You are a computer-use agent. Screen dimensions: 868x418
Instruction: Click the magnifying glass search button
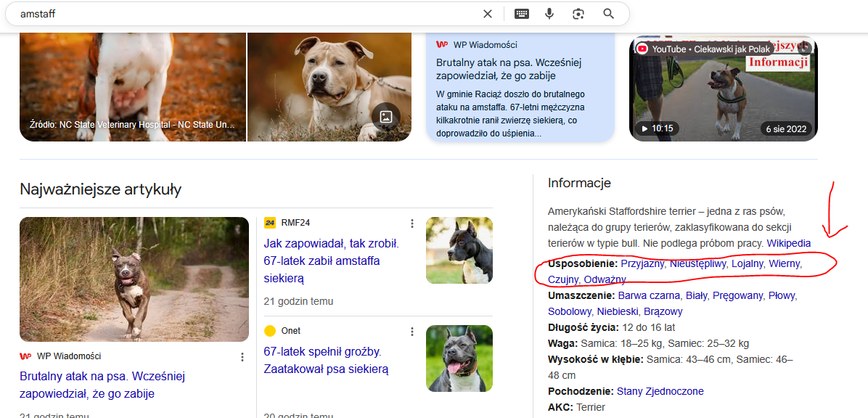tap(609, 14)
